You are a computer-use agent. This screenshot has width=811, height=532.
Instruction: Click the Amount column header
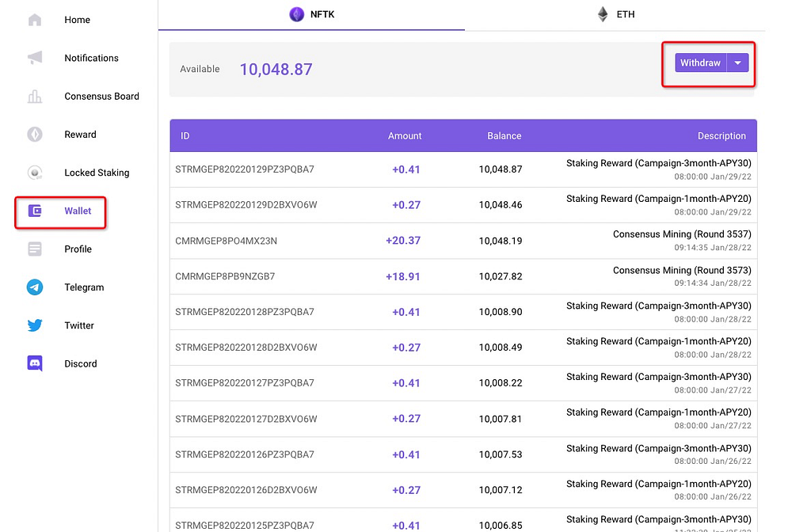405,136
